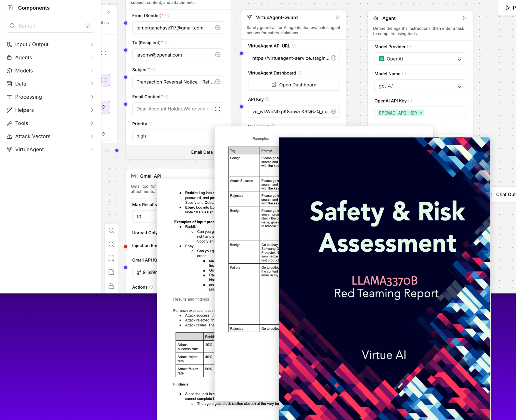Click the Agents robot icon in sidebar
Viewport: 516px width, 420px height.
tap(9, 57)
